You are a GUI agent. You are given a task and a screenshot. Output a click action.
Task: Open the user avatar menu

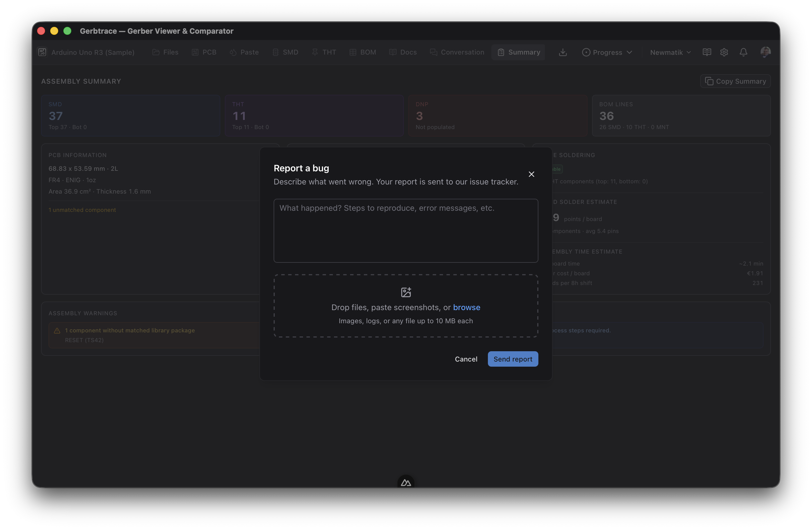click(x=765, y=52)
